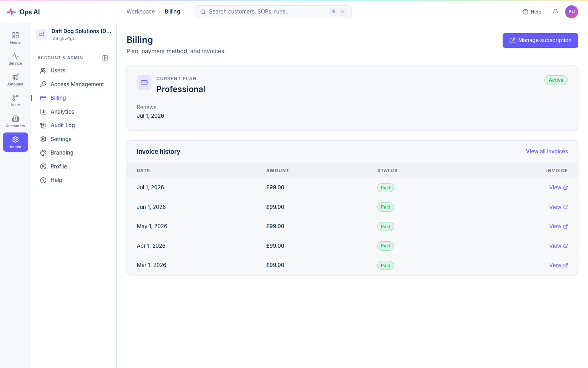Open external icon for Jun 1, 2026 invoice
Screen dimensions: 588x368
pos(566,207)
